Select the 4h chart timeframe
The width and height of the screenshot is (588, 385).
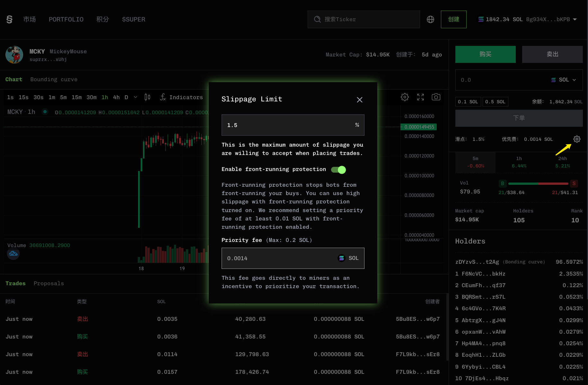pos(116,97)
